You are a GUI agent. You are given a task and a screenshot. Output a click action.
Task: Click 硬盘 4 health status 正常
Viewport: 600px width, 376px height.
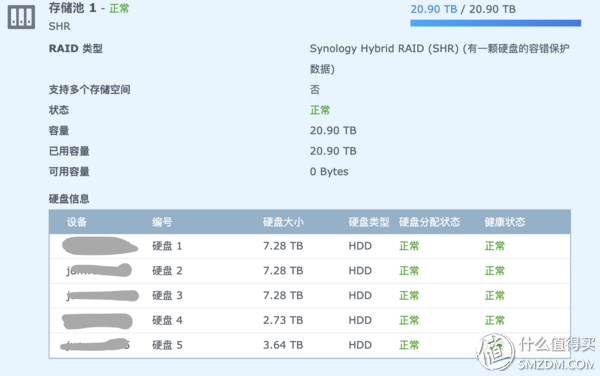point(495,320)
